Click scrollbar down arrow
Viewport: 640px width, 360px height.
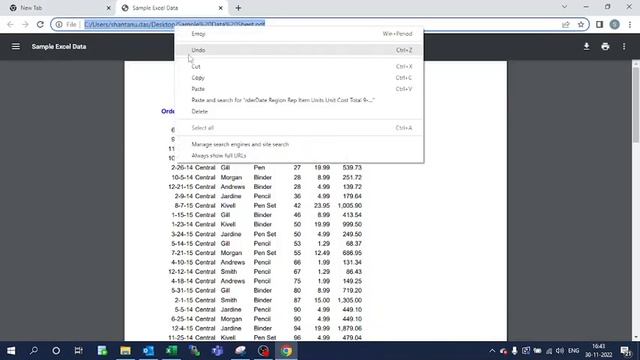coord(636,338)
